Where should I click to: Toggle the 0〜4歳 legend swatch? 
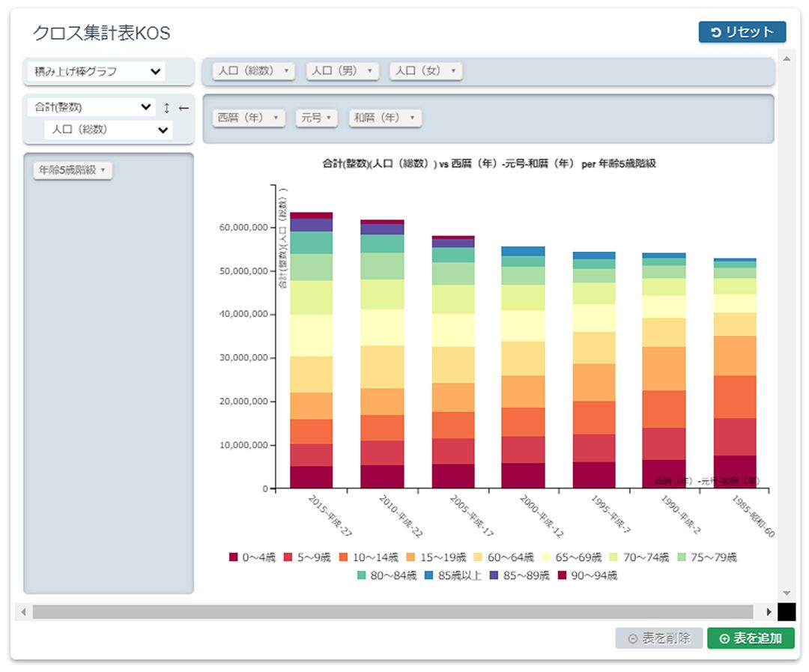(233, 557)
